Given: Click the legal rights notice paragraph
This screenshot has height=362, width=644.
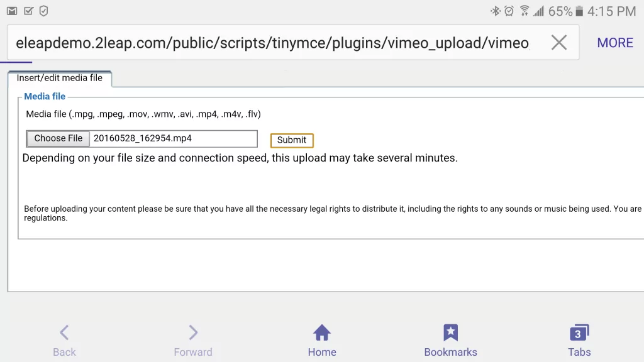Looking at the screenshot, I should tap(333, 213).
